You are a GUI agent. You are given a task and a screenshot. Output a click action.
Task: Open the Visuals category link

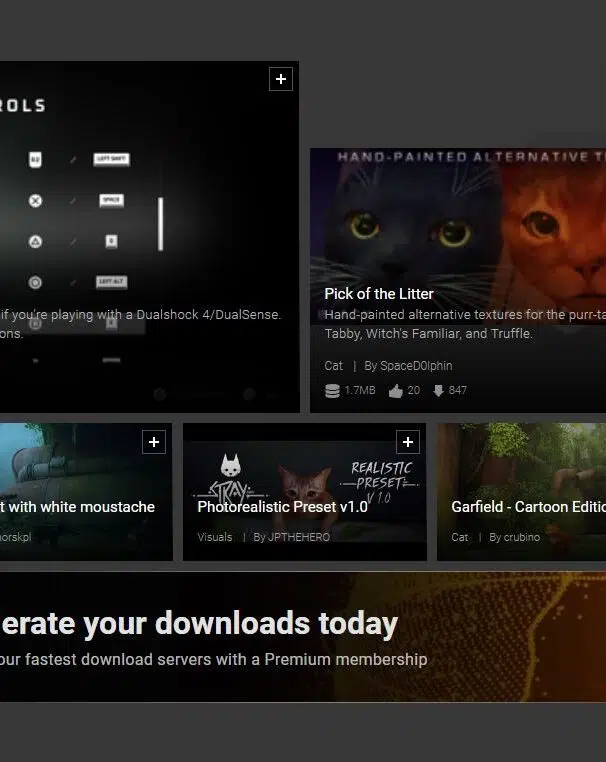pos(215,537)
